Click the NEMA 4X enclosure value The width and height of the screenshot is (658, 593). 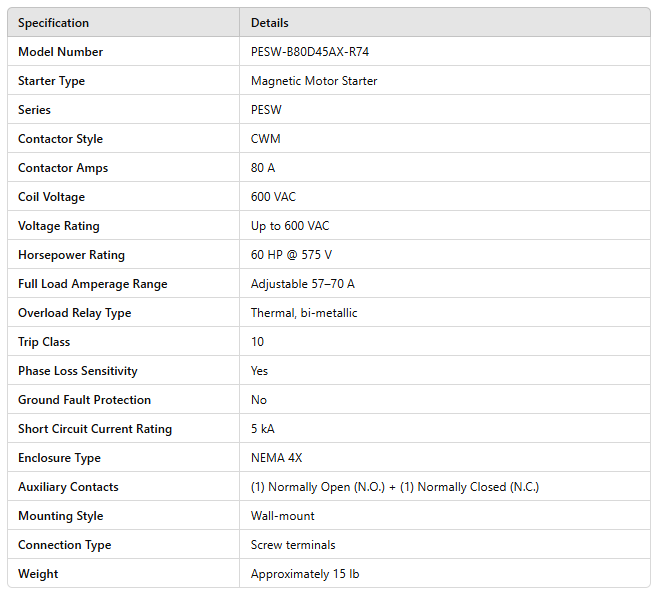tap(276, 458)
